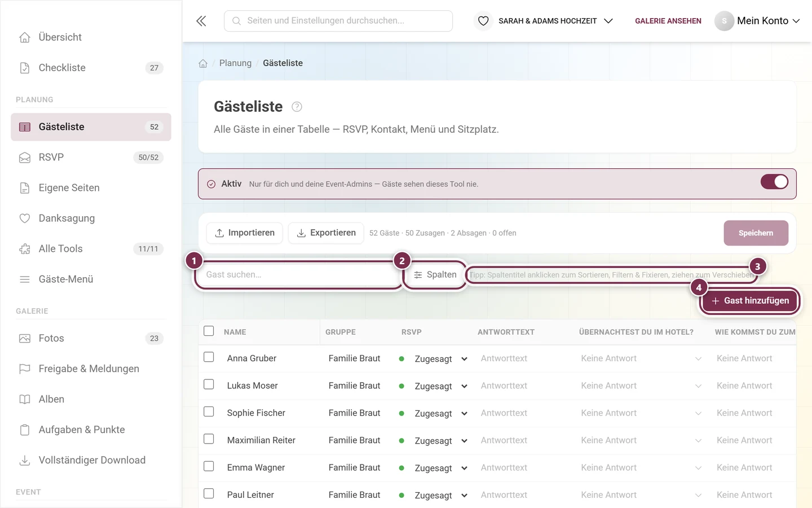
Task: Go to RSVP in sidebar
Action: (91, 157)
